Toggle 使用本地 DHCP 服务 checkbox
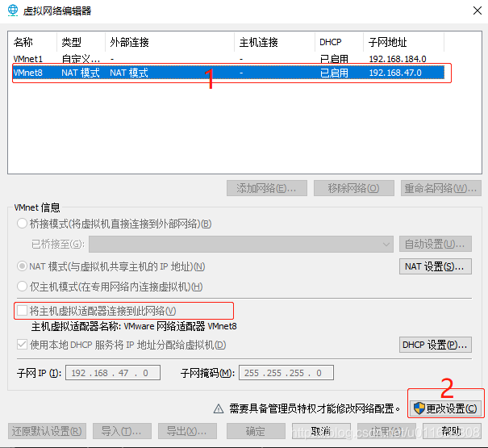 click(22, 345)
